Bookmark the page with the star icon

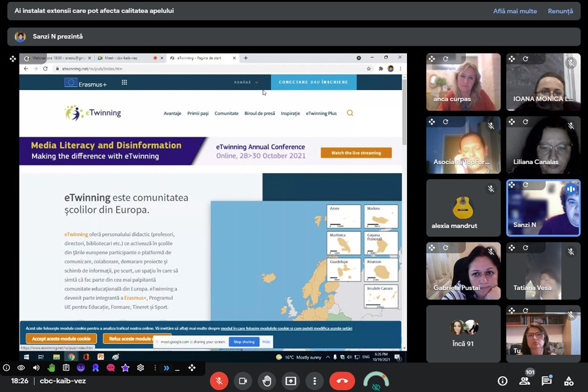[369, 69]
